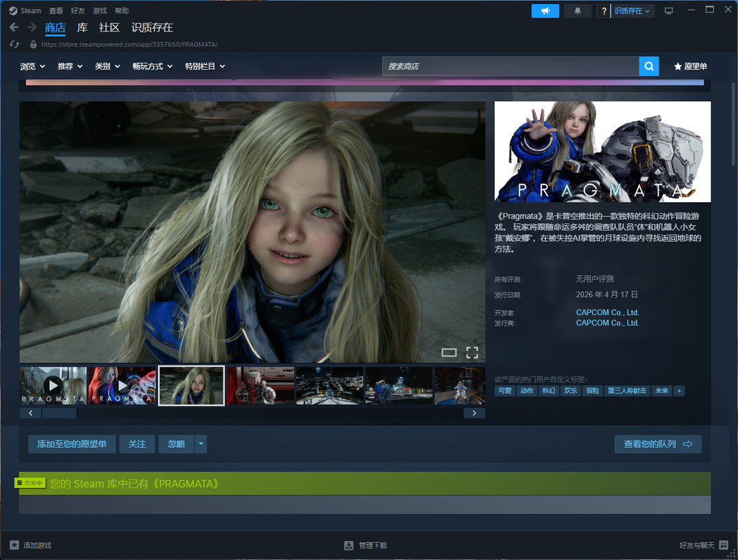Reload the store page
The image size is (738, 560).
(x=14, y=44)
